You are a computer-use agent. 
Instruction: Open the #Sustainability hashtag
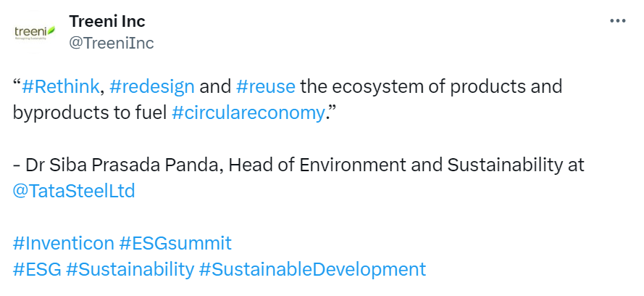[130, 271]
